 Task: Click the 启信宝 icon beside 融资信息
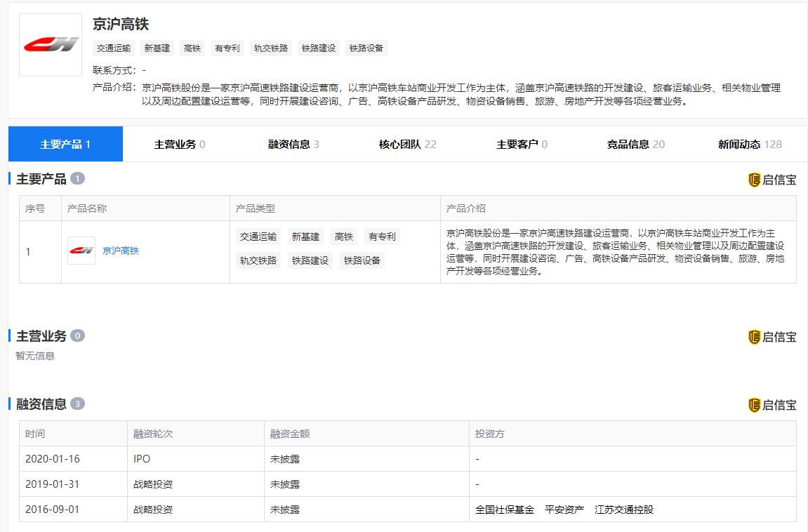[x=754, y=405]
